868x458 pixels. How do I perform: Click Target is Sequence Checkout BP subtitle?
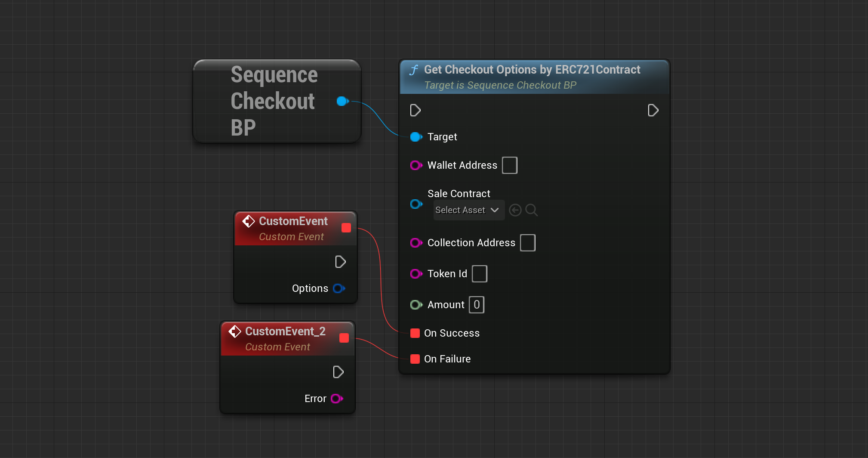pos(500,85)
